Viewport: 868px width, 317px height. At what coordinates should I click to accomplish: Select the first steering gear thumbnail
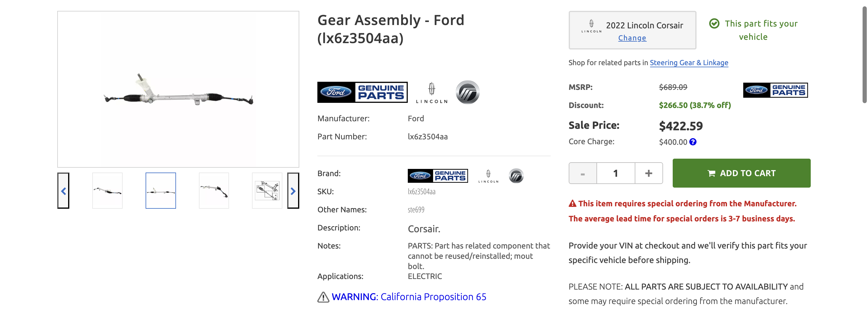pyautogui.click(x=108, y=191)
